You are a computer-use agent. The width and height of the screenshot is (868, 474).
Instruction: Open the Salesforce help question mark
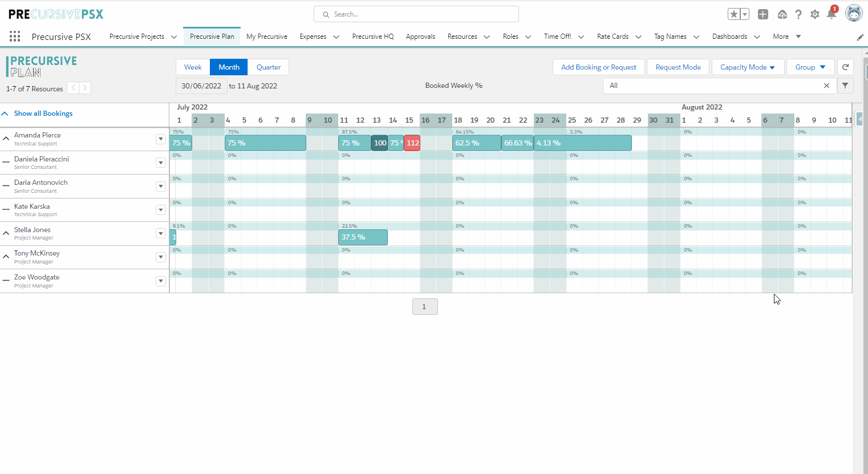tap(798, 14)
